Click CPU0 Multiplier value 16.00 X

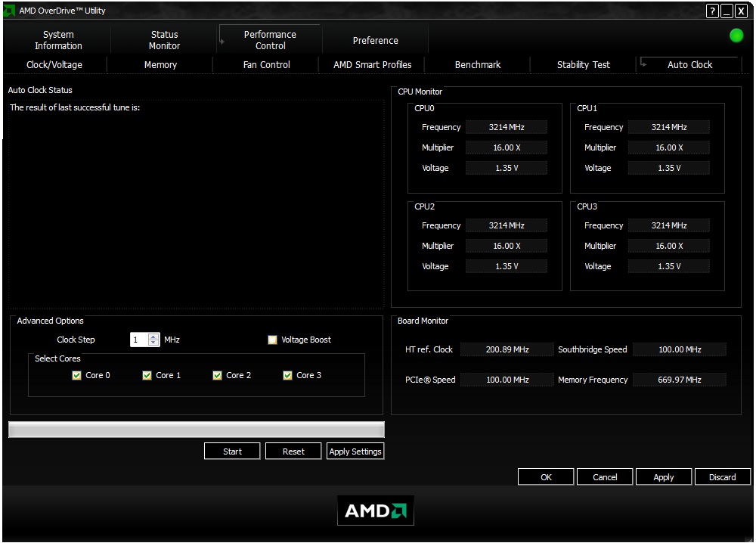[x=507, y=147]
